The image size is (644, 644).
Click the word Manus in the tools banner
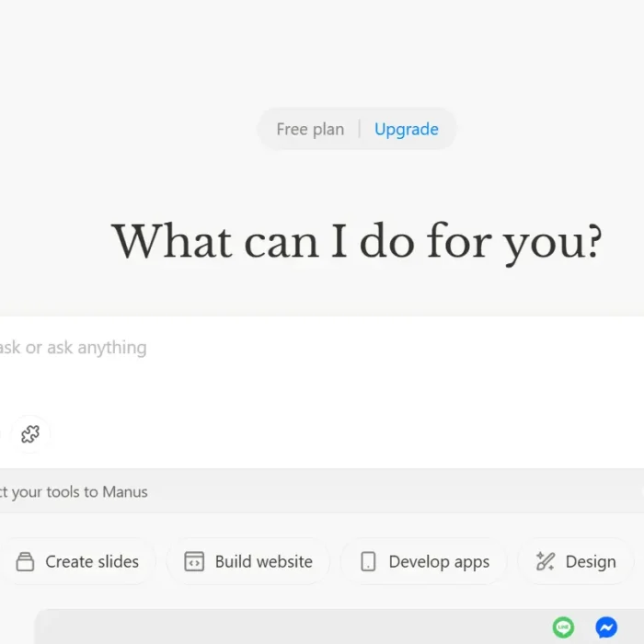124,492
